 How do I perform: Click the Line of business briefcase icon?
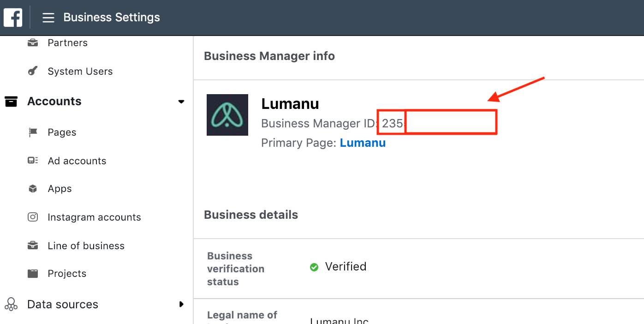[x=33, y=246]
